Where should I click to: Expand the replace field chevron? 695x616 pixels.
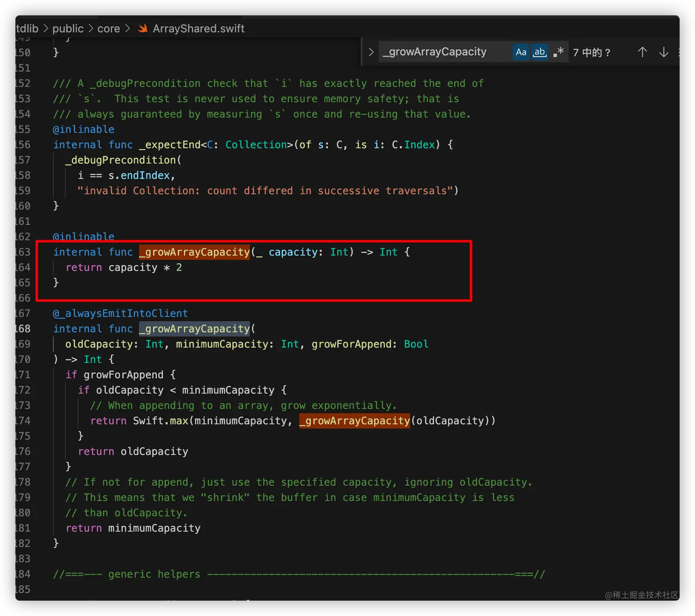pos(371,52)
